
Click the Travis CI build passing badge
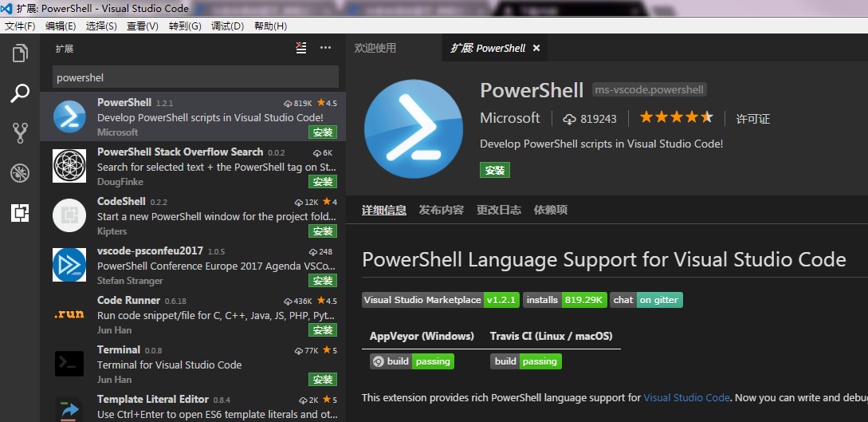526,361
